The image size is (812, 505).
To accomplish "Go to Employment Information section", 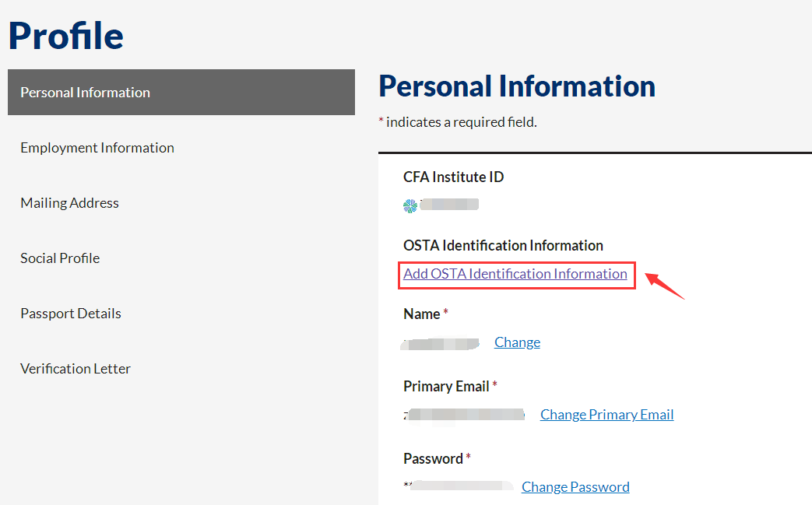I will [x=97, y=148].
